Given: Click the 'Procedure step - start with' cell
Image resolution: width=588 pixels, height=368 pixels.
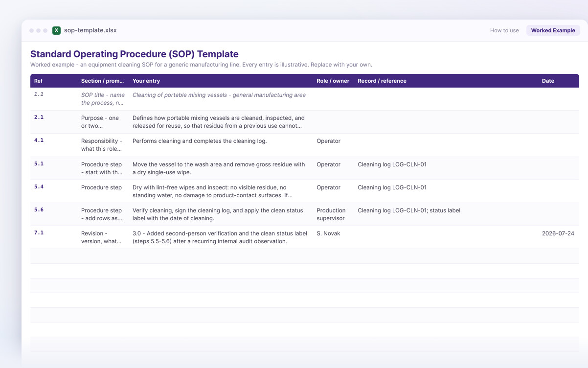Looking at the screenshot, I should pos(102,168).
